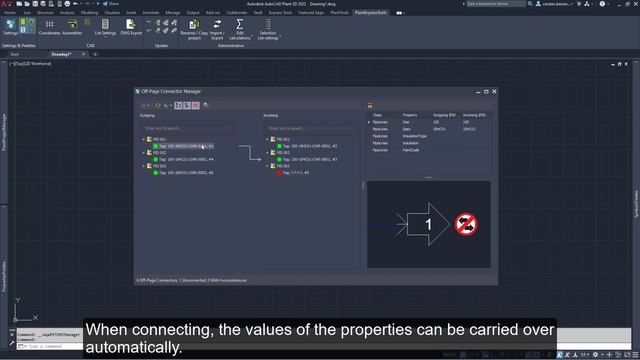Screen dimensions: 640x360
Task: Open the Collaborate ribbon tab
Action: 237,13
